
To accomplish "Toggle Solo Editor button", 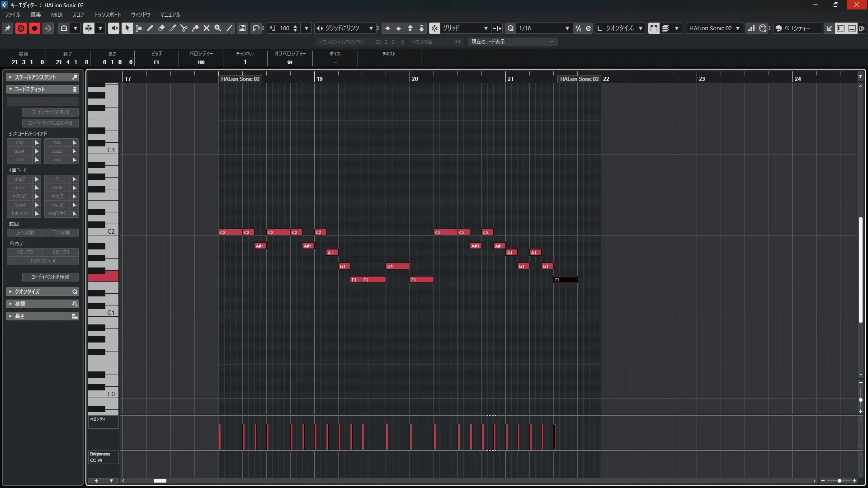I will [x=21, y=28].
